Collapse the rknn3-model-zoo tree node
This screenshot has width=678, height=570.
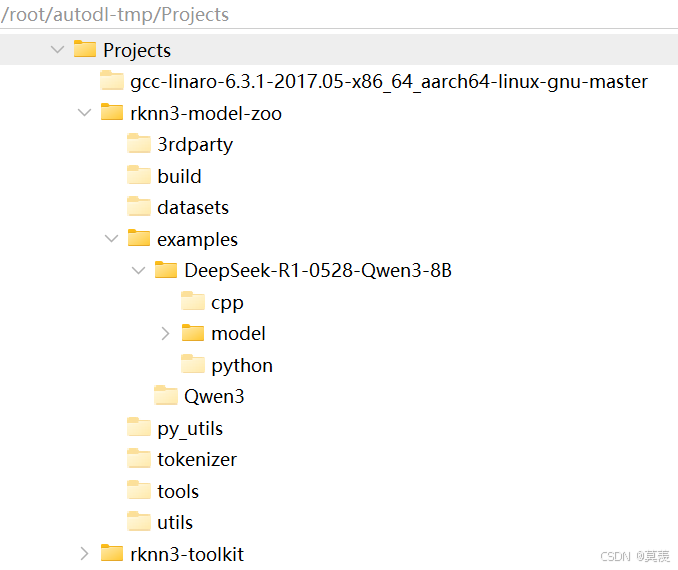[x=84, y=113]
